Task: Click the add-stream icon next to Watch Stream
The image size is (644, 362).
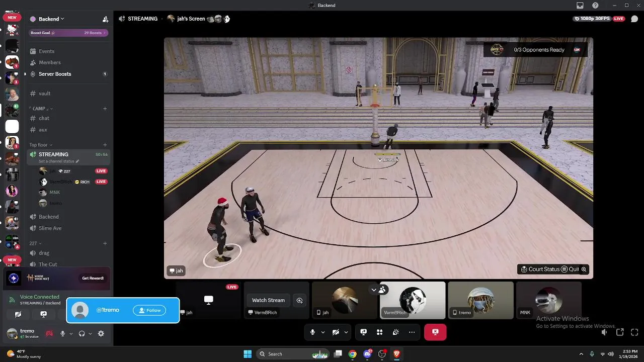Action: click(299, 300)
